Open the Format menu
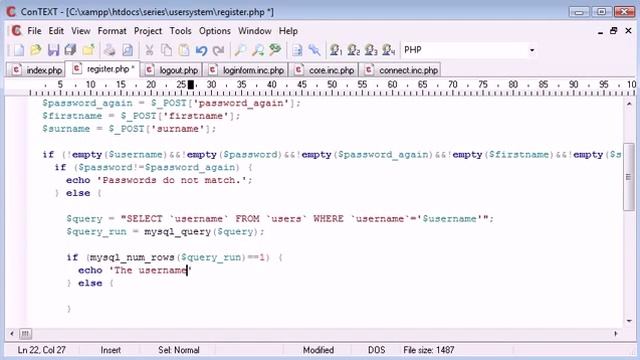The image size is (640, 360). point(112,31)
